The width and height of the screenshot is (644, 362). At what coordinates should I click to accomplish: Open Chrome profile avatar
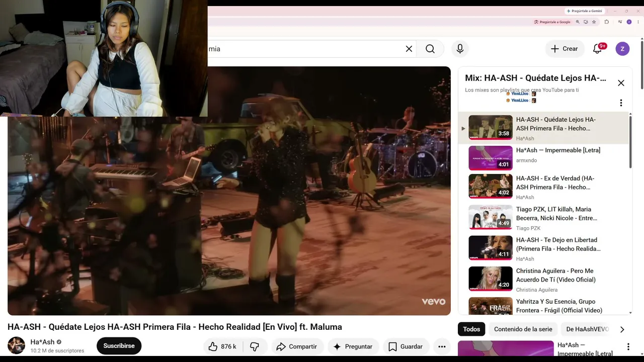[x=629, y=22]
